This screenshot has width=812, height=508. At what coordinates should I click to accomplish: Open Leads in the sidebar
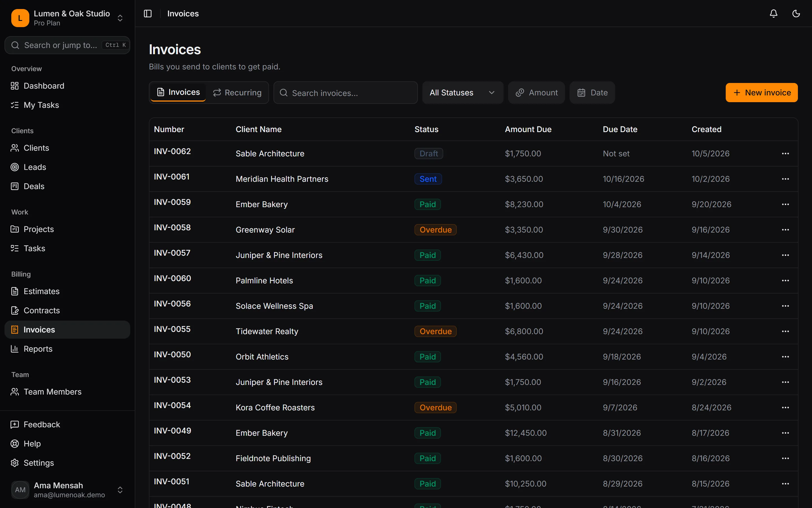click(67, 167)
